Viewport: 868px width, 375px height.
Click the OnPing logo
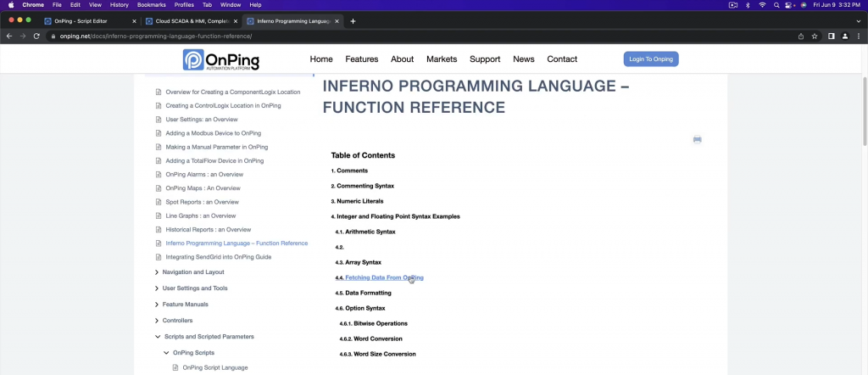tap(221, 60)
